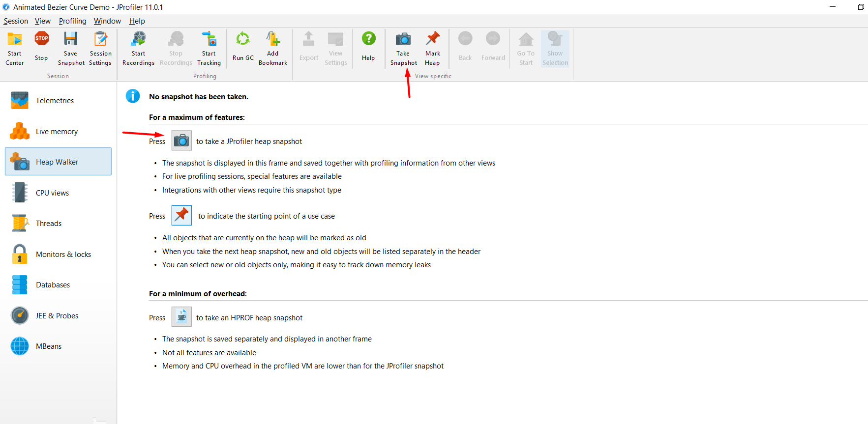Click the 'For a maximum of features:' heading
This screenshot has width=868, height=424.
pos(197,117)
